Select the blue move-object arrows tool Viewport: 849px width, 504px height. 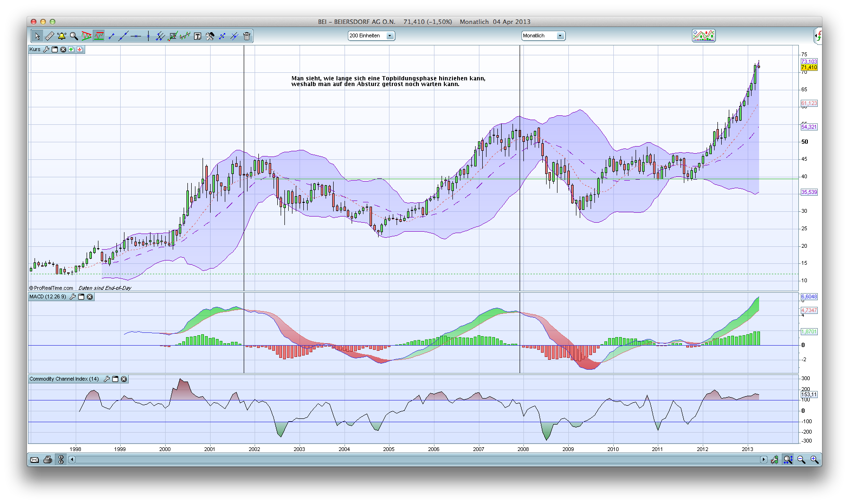pyautogui.click(x=222, y=36)
